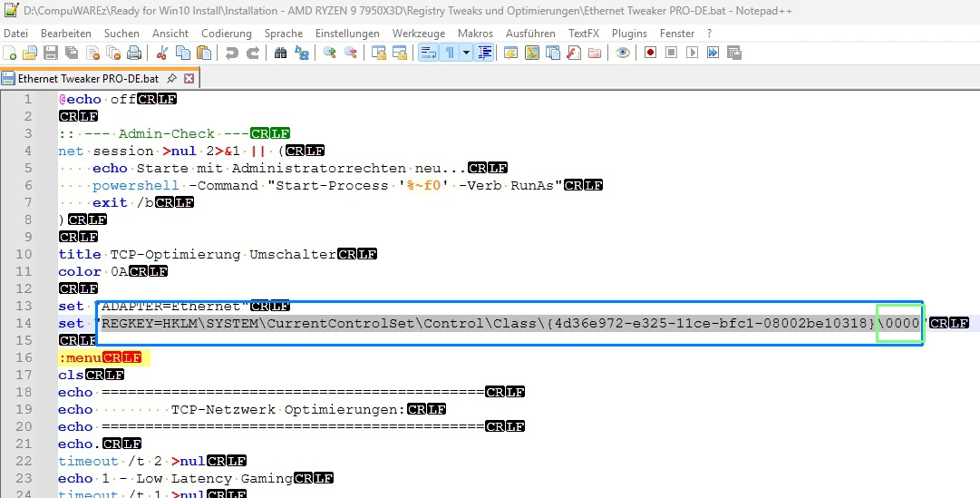Toggle the indent guide button
The width and height of the screenshot is (980, 498).
(484, 53)
